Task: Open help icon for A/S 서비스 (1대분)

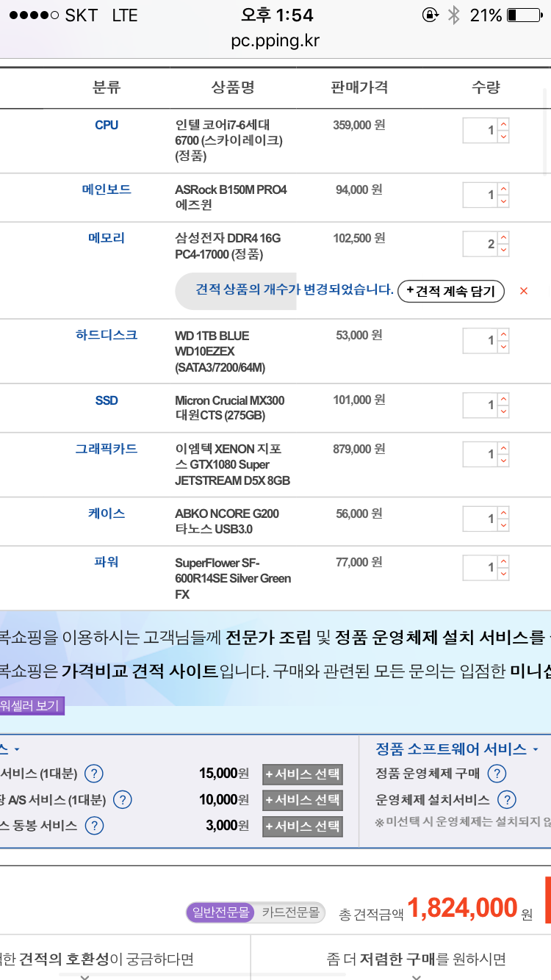Action: (122, 799)
